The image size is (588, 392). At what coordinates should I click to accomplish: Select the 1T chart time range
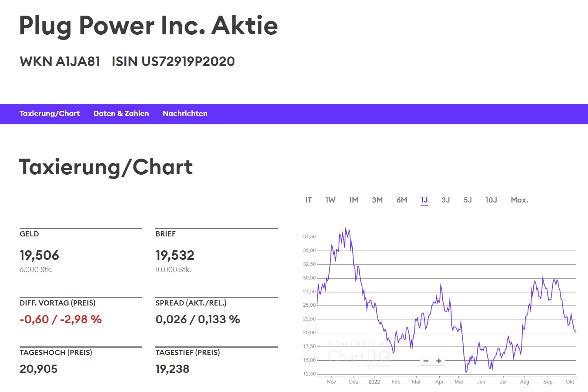pyautogui.click(x=308, y=200)
